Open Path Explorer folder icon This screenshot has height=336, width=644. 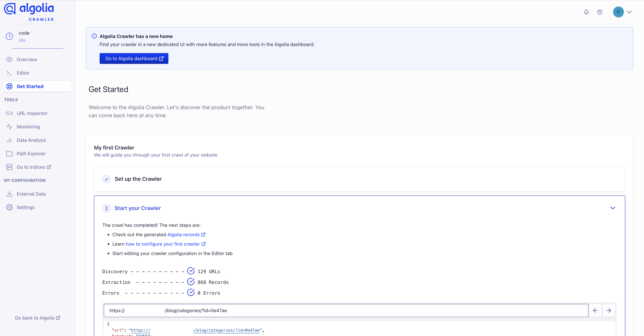click(9, 154)
